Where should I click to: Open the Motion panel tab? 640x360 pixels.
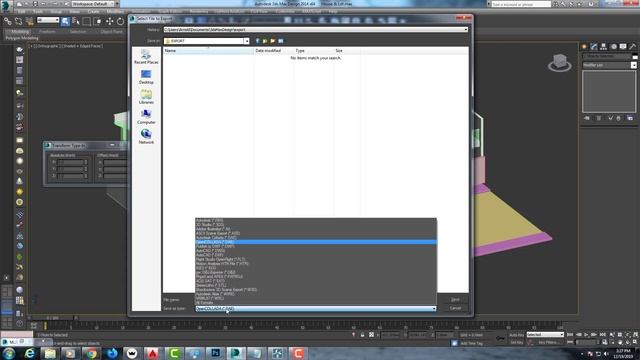[x=613, y=47]
